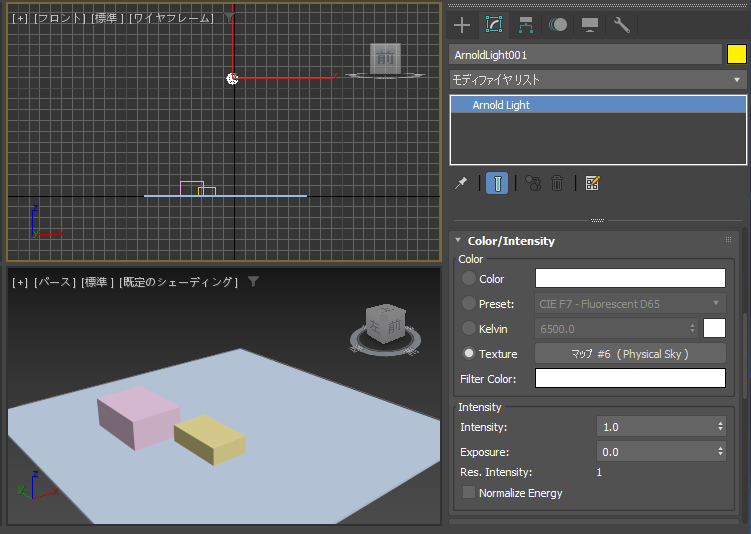Click Make Unique icon

point(533,183)
